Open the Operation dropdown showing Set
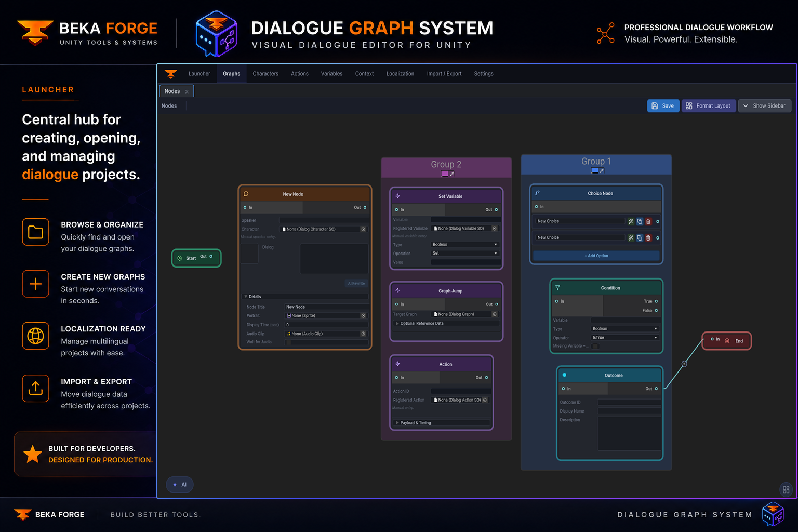Viewport: 798px width, 532px height. (x=465, y=253)
